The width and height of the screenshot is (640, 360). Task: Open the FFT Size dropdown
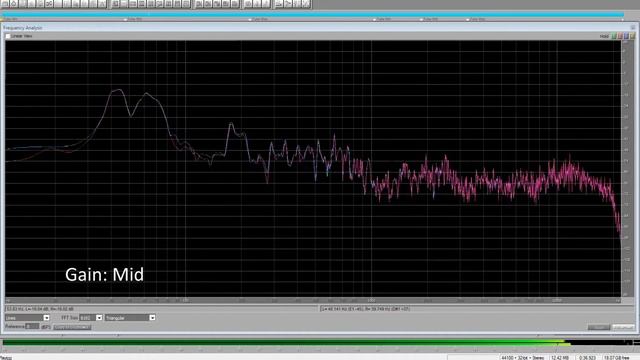click(91, 318)
